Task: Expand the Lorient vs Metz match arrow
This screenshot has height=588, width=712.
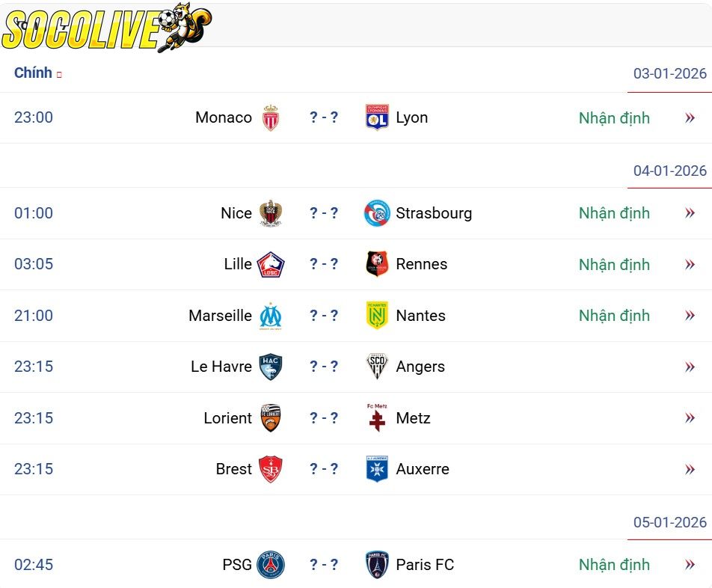Action: pos(690,418)
